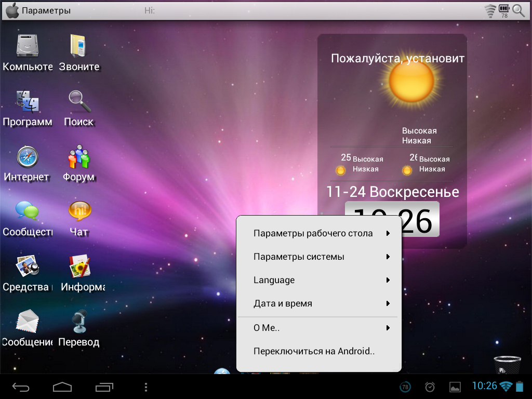The image size is (532, 399).
Task: Expand the О Ме.. submenu arrow
Action: (388, 328)
